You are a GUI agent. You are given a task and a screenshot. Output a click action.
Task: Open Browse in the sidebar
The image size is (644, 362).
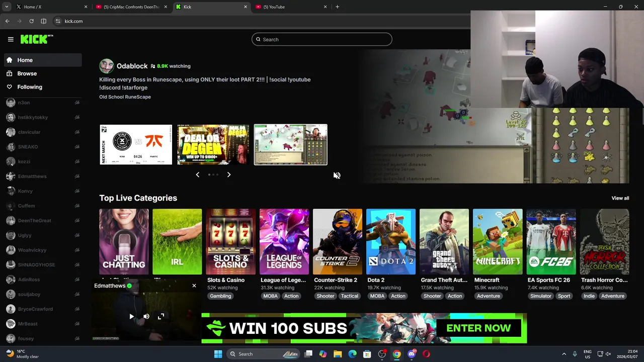(x=43, y=73)
